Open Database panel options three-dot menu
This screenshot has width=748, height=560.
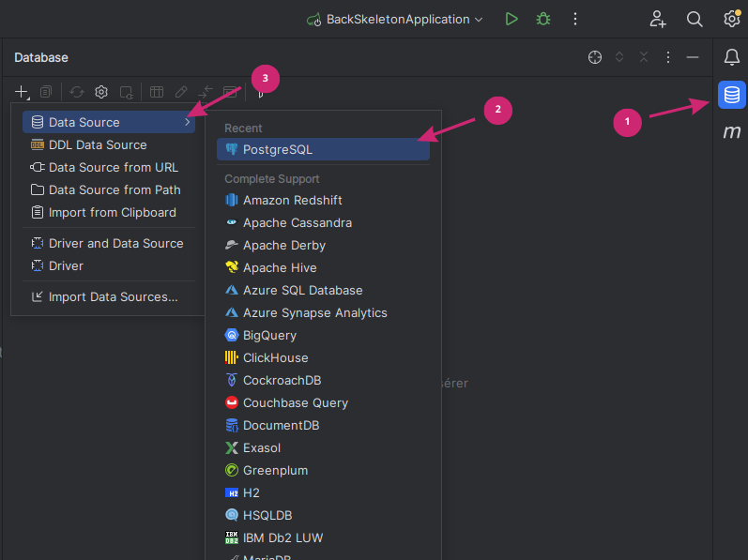click(x=668, y=57)
